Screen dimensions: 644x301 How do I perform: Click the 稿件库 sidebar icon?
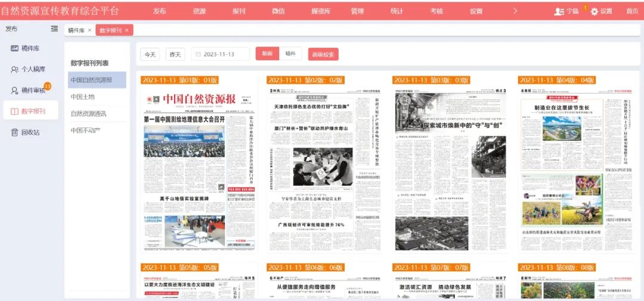15,48
